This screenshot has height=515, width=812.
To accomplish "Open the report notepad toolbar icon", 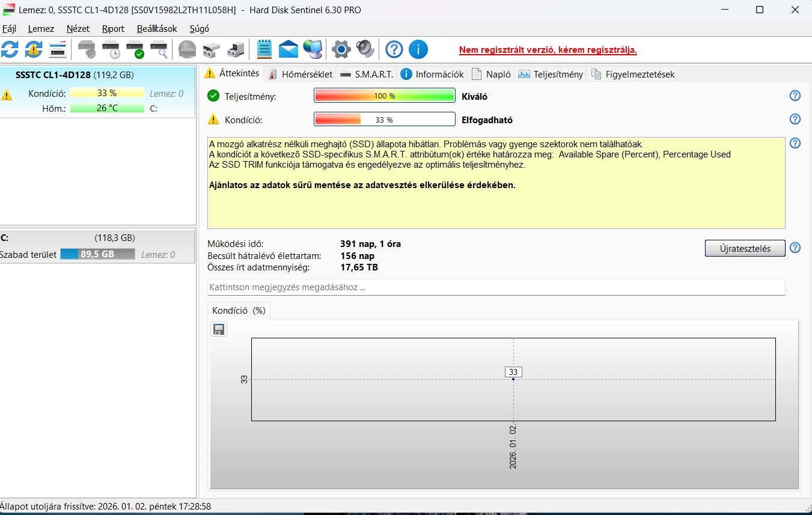I will 264,49.
